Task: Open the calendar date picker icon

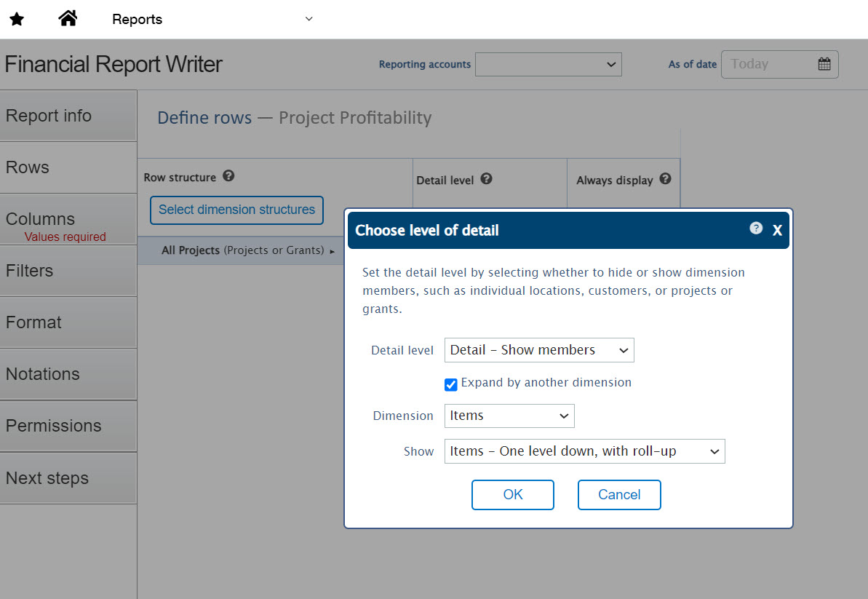Action: [824, 64]
